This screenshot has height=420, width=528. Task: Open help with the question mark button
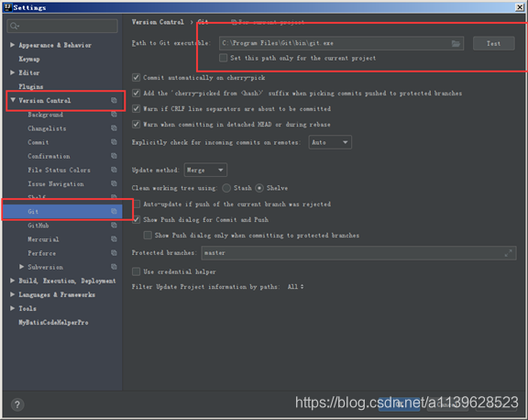pos(17,404)
